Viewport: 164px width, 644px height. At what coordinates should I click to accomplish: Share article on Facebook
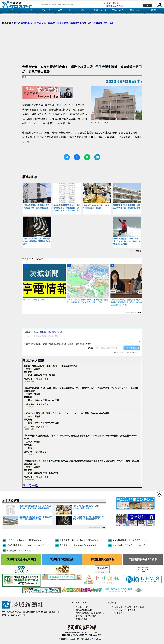77,157
